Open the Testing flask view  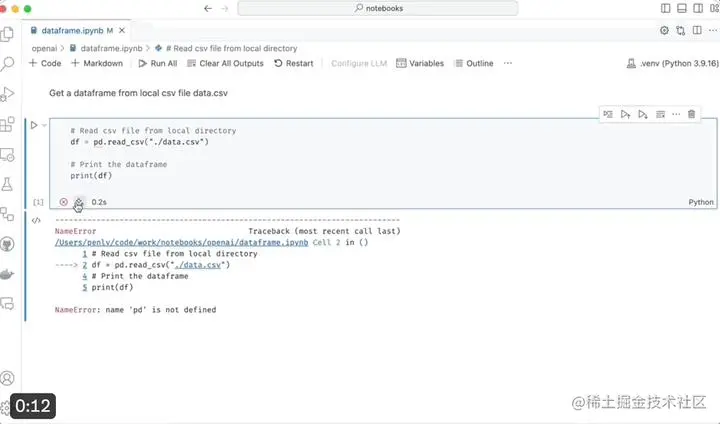(x=7, y=184)
